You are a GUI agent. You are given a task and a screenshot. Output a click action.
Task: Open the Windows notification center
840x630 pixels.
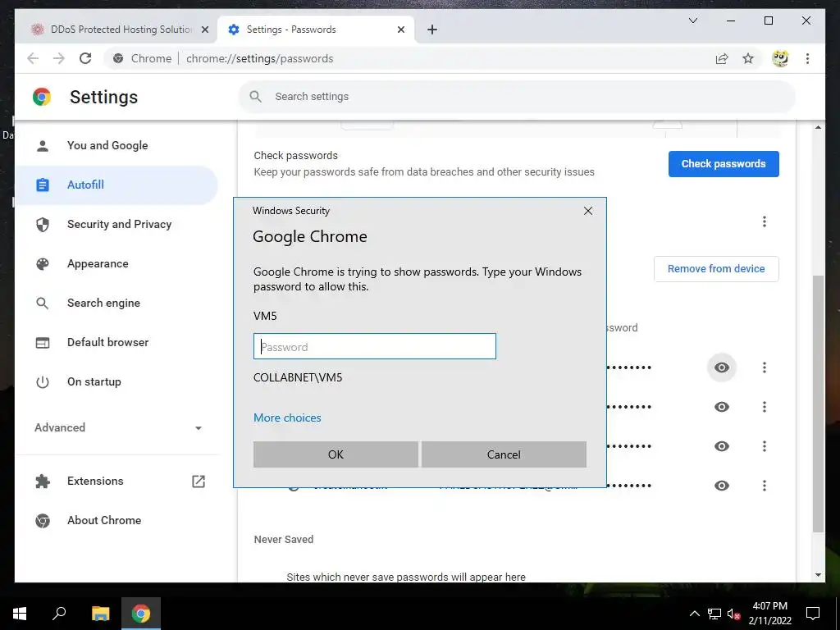[x=813, y=614]
